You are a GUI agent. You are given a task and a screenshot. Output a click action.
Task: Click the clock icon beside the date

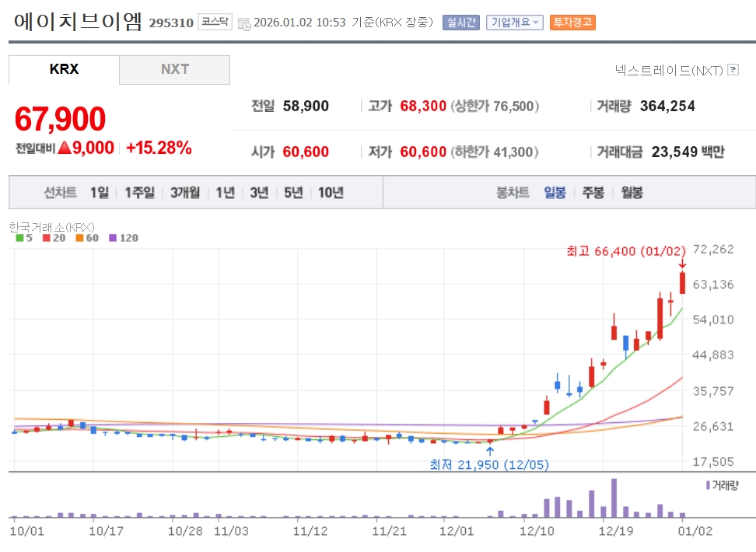244,23
